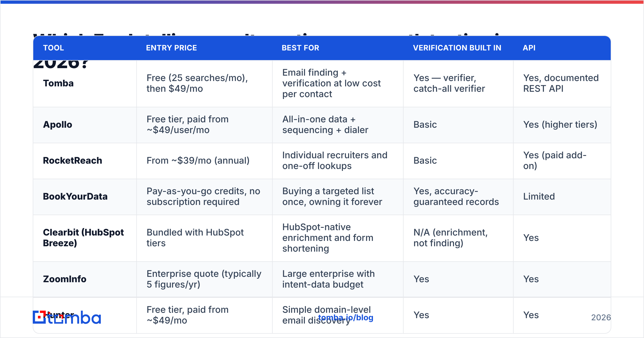Screen dimensions: 644x338
Task: Select the VERIFICATION BUILT IN column header
Action: pos(457,48)
